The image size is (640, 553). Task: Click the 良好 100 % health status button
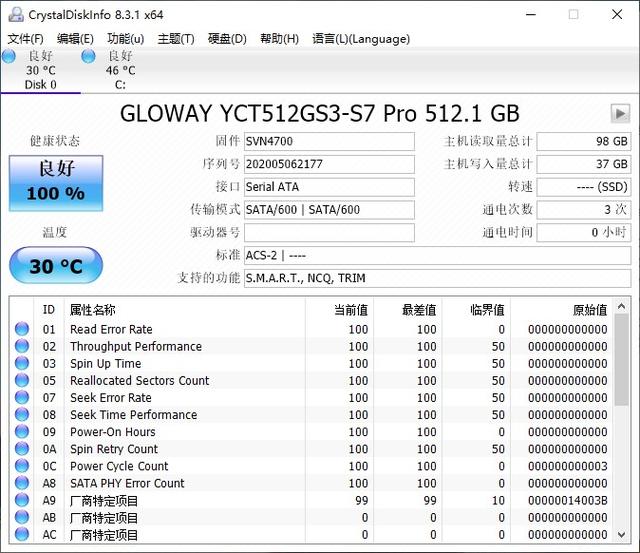(56, 183)
